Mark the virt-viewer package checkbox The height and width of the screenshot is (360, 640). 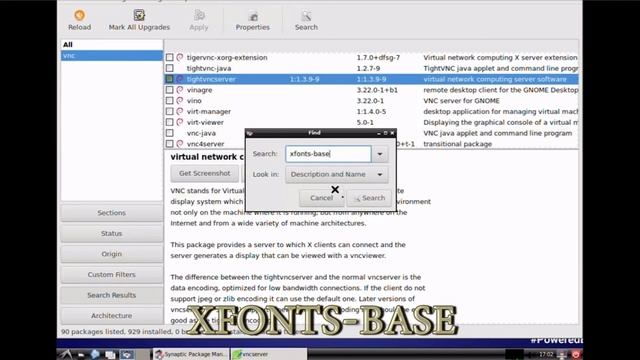(x=169, y=122)
